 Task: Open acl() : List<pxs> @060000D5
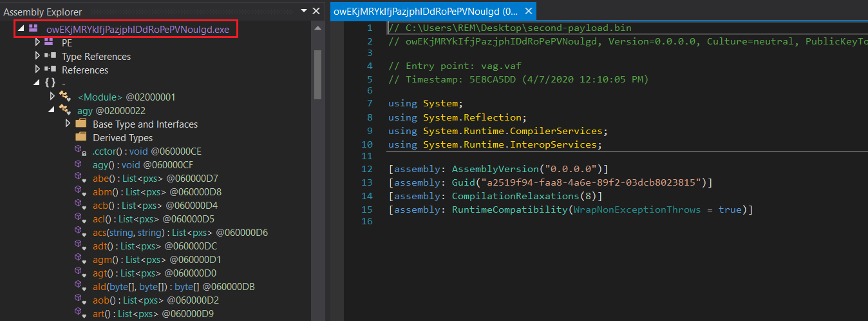pos(154,219)
